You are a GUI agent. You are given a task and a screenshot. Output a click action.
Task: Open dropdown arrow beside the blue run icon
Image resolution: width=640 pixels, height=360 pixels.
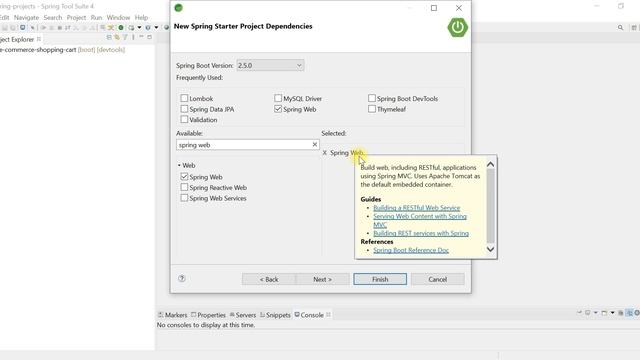point(156,28)
